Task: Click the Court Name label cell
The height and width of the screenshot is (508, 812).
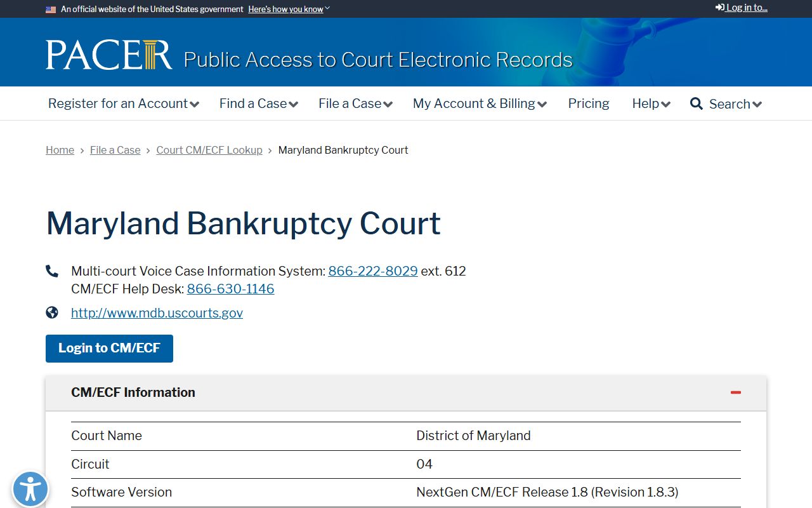Action: (x=107, y=436)
